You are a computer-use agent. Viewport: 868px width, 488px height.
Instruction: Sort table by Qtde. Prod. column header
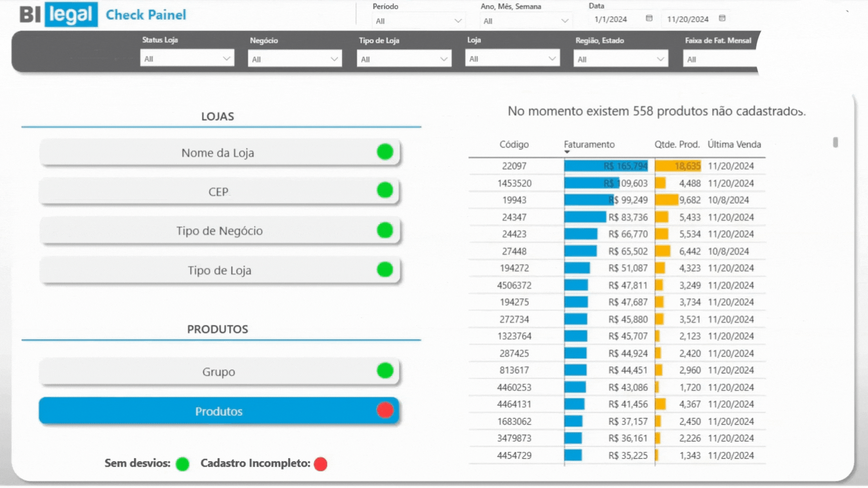click(x=677, y=145)
